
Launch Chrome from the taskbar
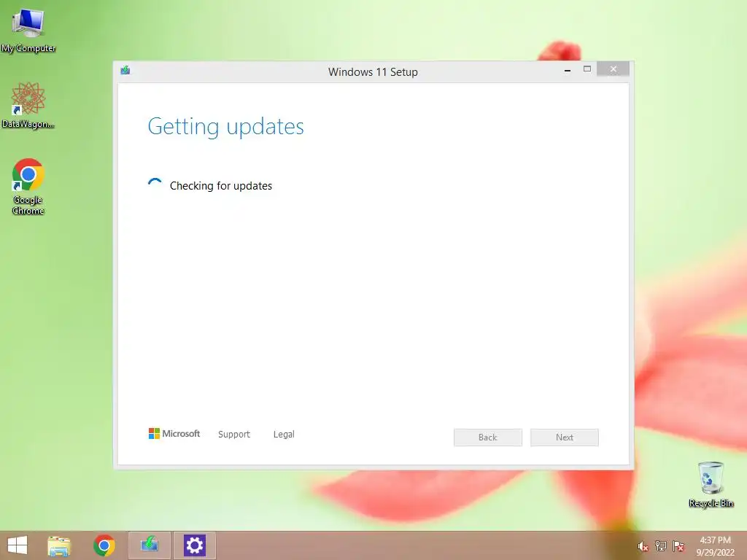click(x=104, y=545)
